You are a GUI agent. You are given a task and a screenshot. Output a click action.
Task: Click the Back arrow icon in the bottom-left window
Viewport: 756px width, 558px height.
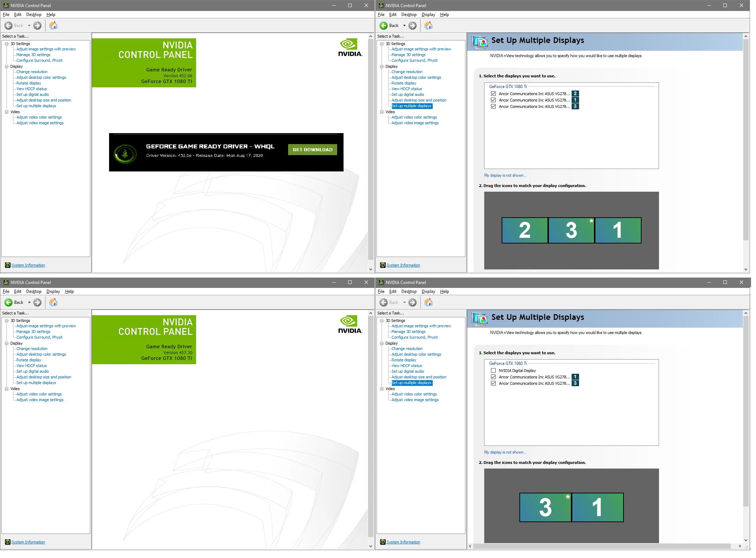pyautogui.click(x=9, y=302)
